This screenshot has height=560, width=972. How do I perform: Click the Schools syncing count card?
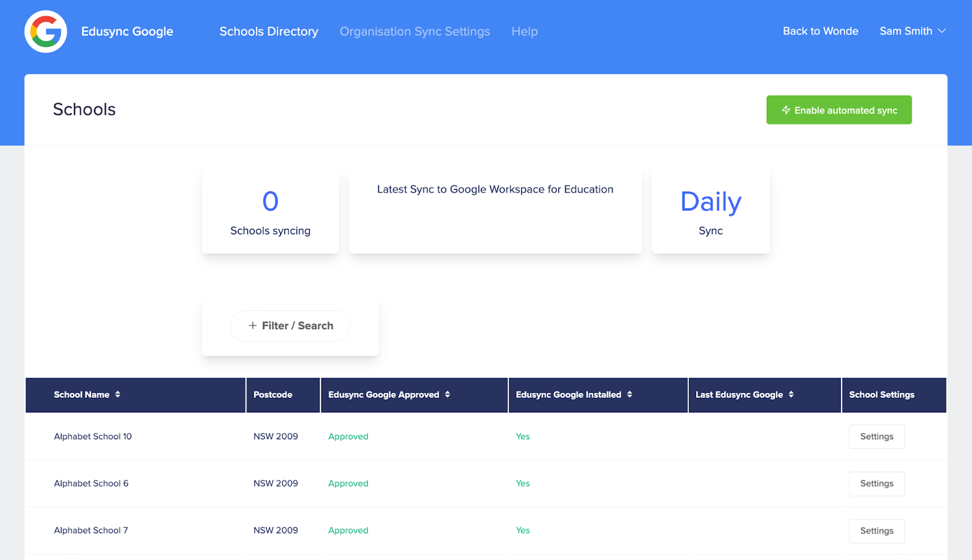pos(270,211)
